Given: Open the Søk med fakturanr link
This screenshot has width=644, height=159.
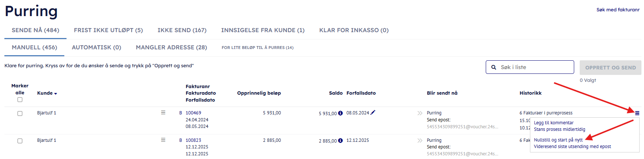Looking at the screenshot, I should click(x=618, y=10).
